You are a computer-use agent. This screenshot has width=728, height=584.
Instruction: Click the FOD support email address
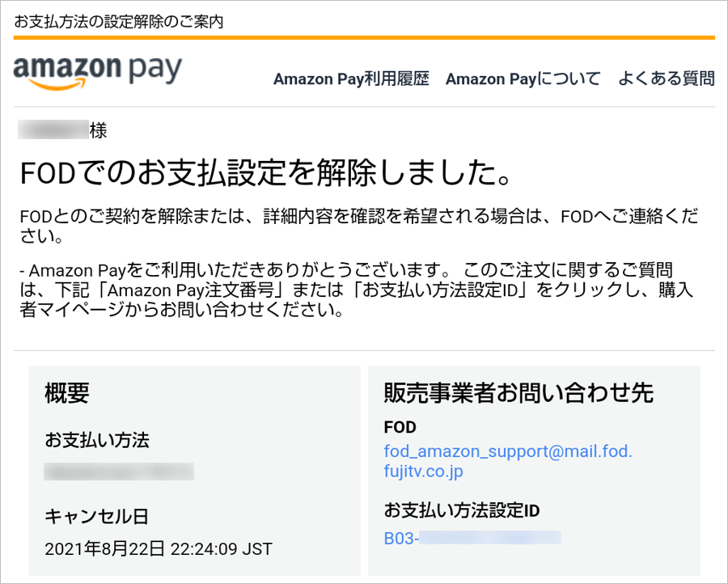[508, 461]
